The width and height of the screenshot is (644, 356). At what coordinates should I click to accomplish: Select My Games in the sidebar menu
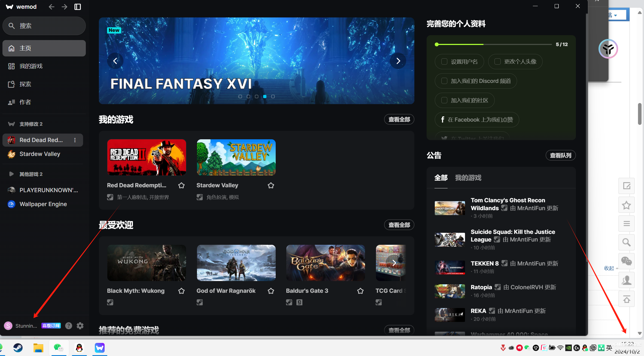(31, 66)
